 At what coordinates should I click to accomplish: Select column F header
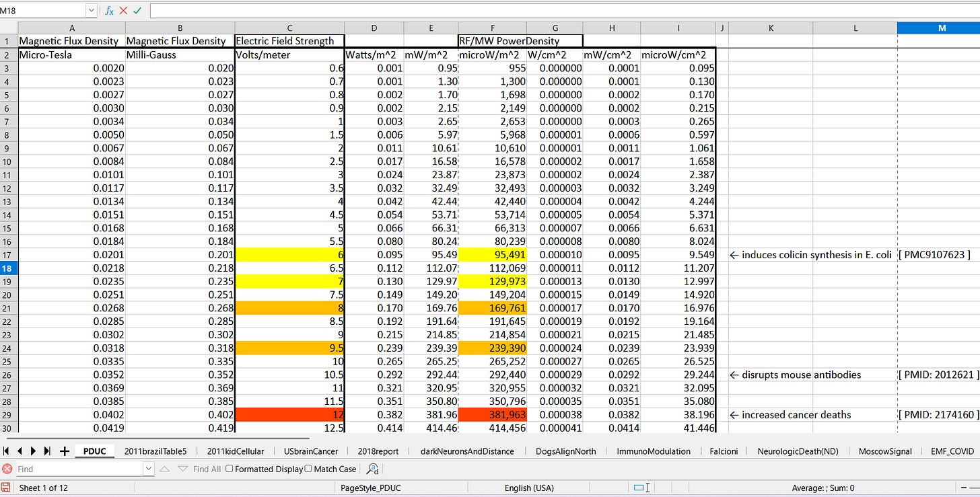(493, 28)
